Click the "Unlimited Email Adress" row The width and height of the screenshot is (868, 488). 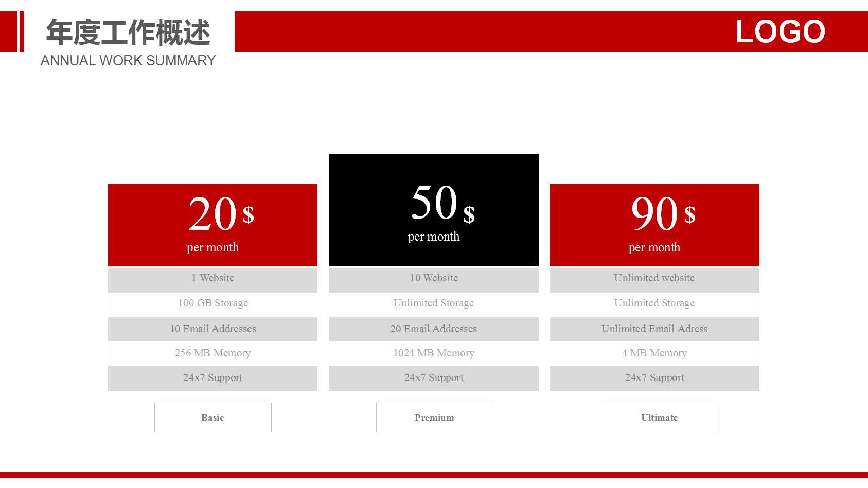(654, 329)
